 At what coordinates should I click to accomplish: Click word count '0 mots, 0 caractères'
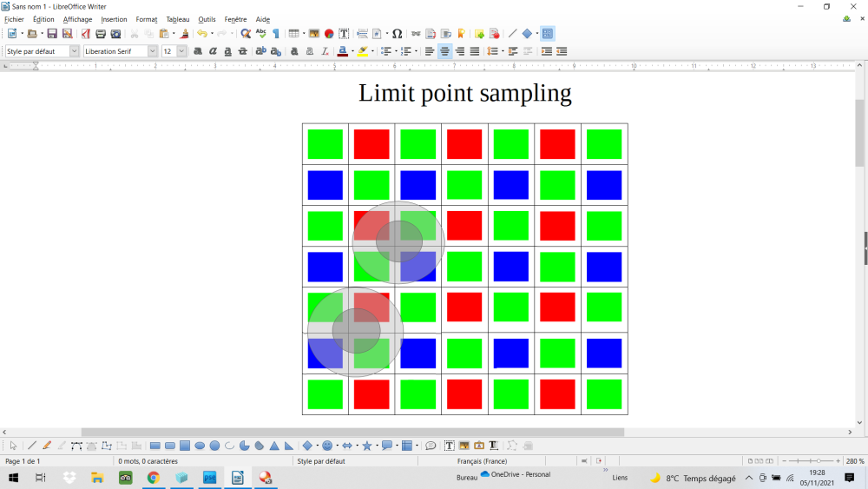[148, 461]
